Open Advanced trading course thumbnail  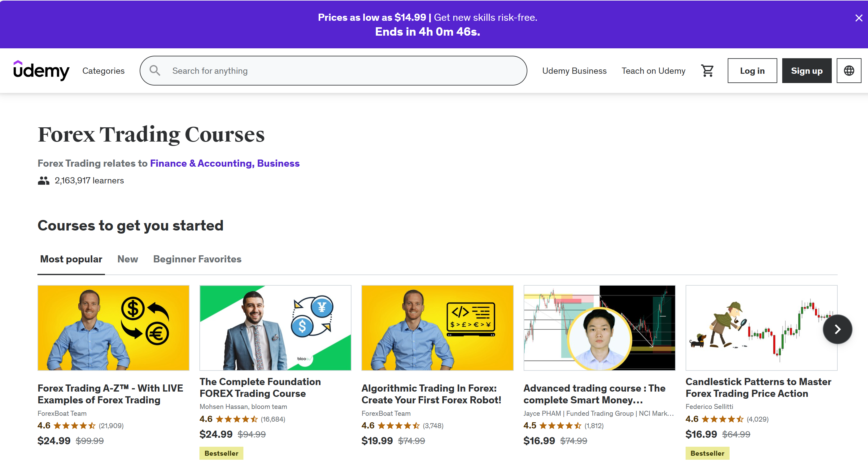[x=599, y=327]
